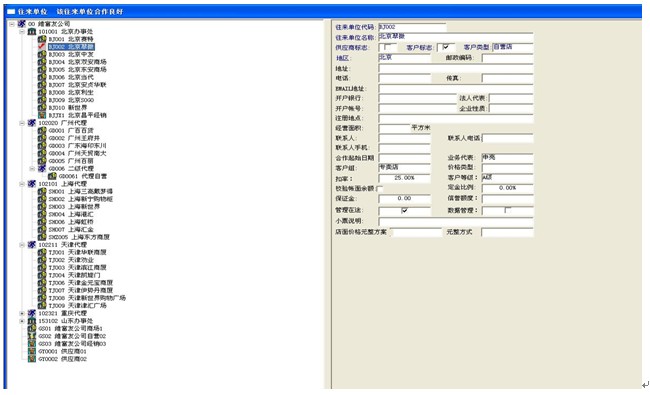The width and height of the screenshot is (650, 395).
Task: Expand the 153102 山东办事处 branch
Action: [22, 320]
